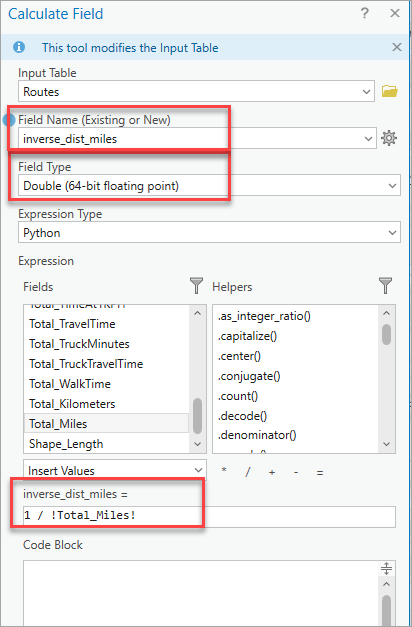Viewport: 412px width, 627px height.
Task: Expand the Field Name dropdown arrow
Action: tap(368, 138)
